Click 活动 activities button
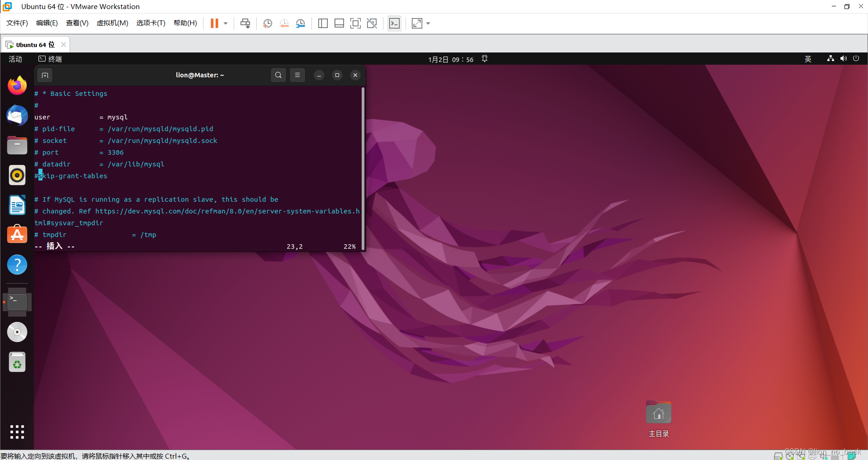868x460 pixels. [x=15, y=59]
